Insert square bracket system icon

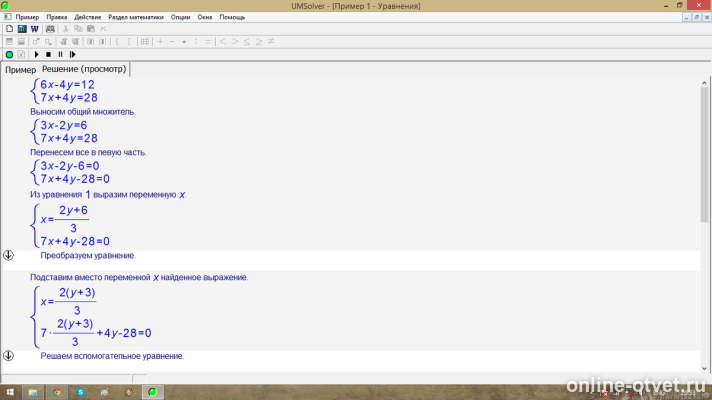(129, 42)
